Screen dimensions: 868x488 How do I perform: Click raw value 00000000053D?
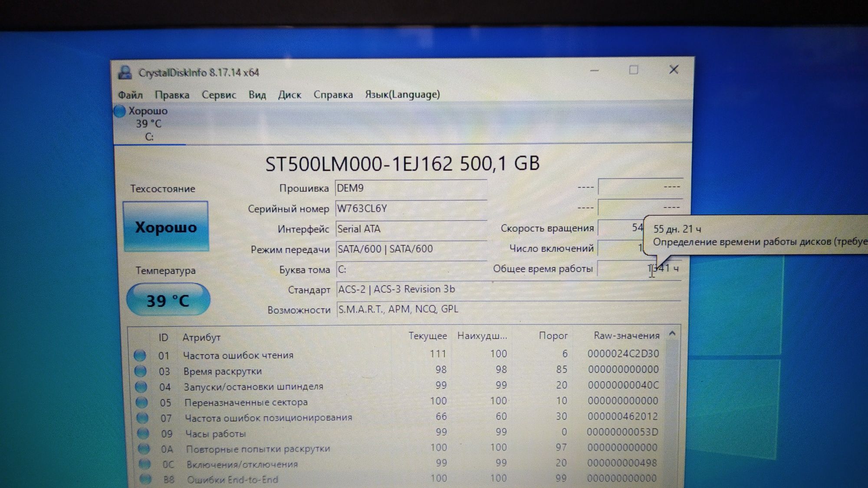point(622,432)
